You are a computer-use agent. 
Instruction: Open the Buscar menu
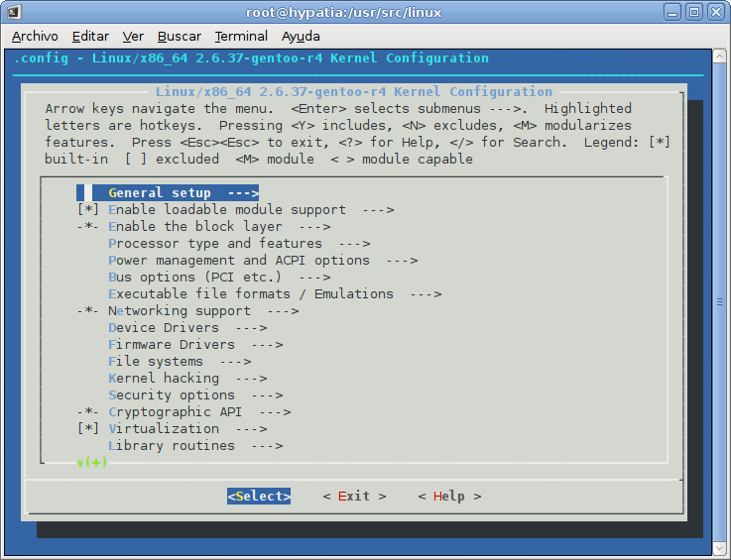(x=179, y=37)
